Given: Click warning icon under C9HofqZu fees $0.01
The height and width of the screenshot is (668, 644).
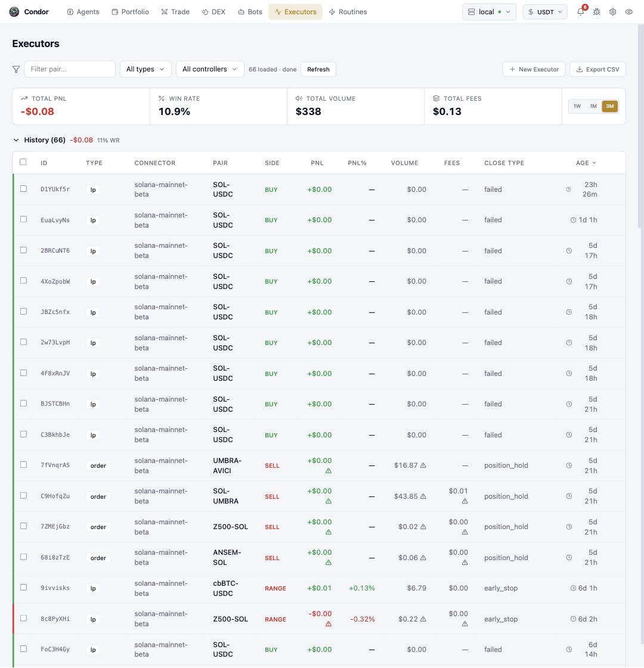Looking at the screenshot, I should click(x=465, y=501).
